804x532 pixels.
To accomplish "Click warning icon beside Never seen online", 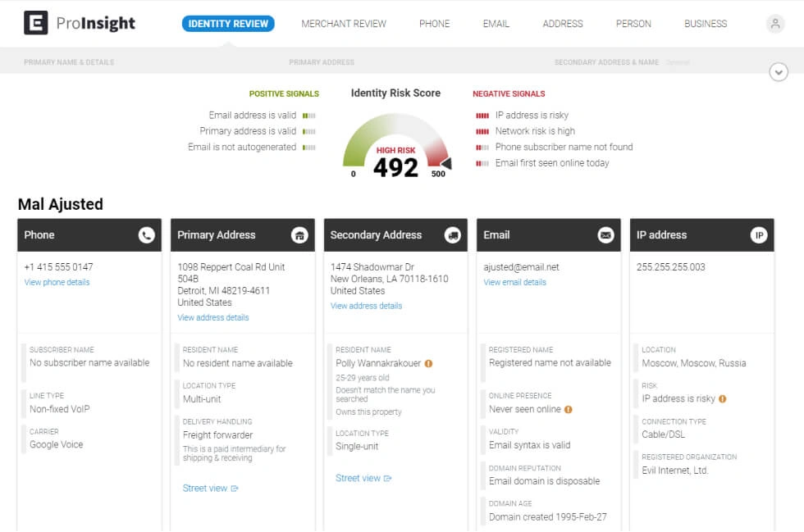I will (x=568, y=409).
